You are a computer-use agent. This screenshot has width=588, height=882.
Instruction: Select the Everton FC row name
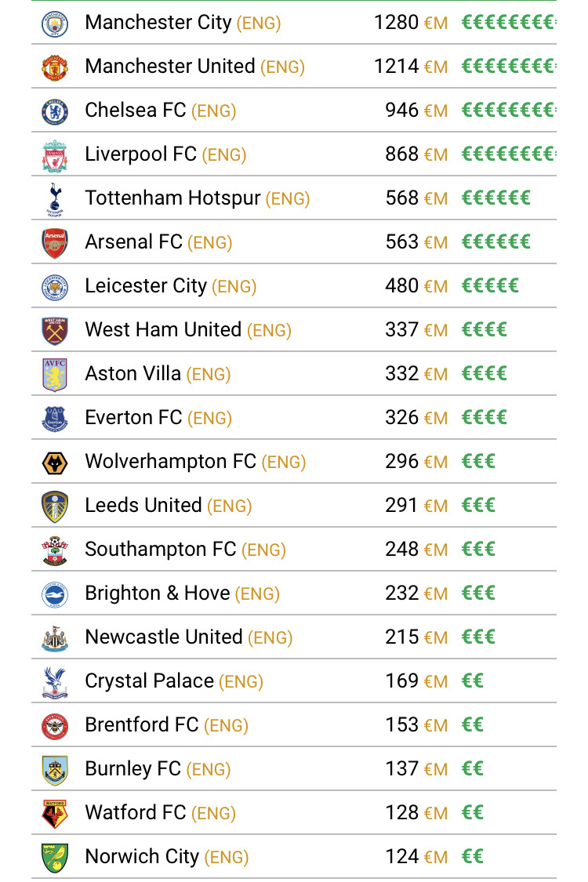133,417
